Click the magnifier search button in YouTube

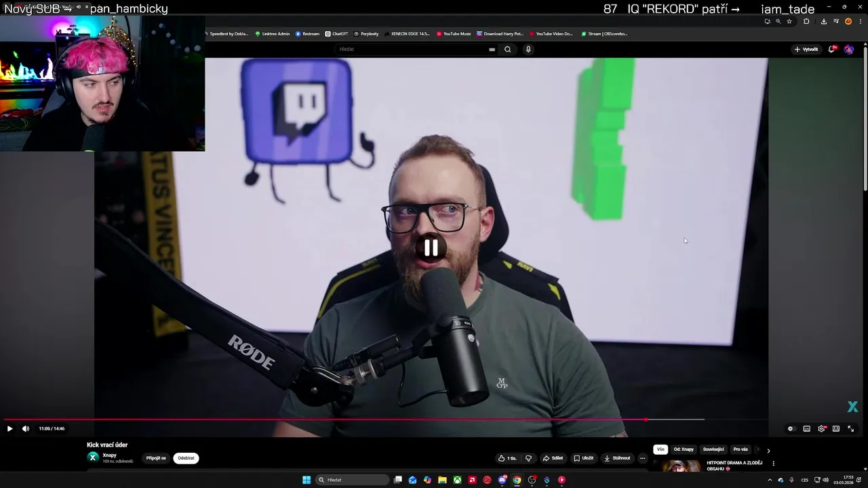507,49
